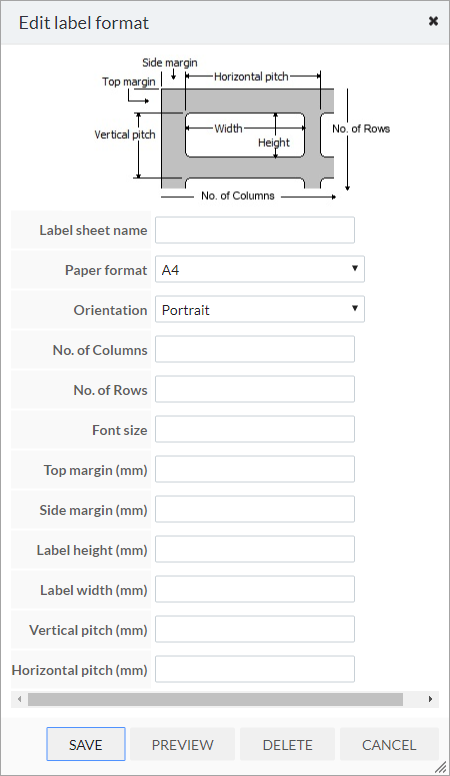Screen dimensions: 450x776
Task: Close the Edit label format dialog
Action: tap(433, 21)
